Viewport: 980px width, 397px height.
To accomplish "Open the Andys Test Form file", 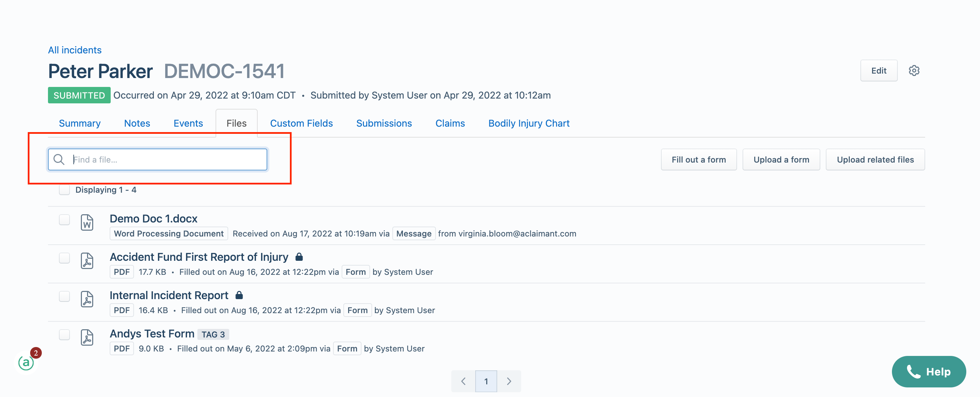I will click(152, 334).
